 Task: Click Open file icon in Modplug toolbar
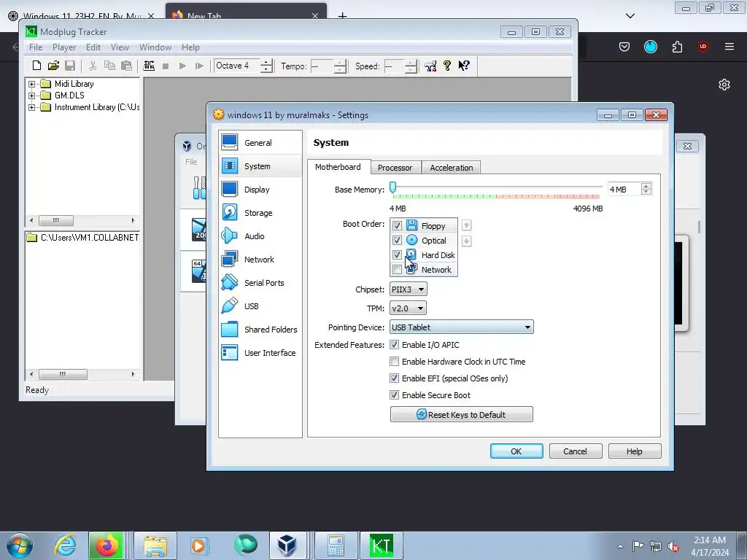53,66
